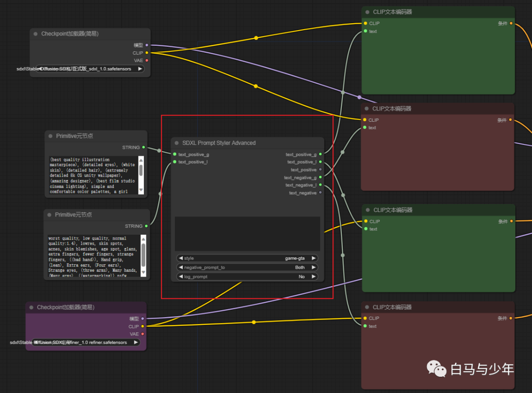Toggle collapse dot on the top Checkpoint加载器 node
The height and width of the screenshot is (393, 532).
tap(36, 34)
